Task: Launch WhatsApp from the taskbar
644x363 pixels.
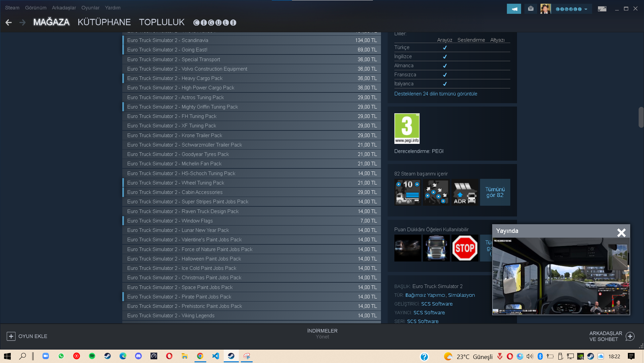Action: pyautogui.click(x=61, y=356)
